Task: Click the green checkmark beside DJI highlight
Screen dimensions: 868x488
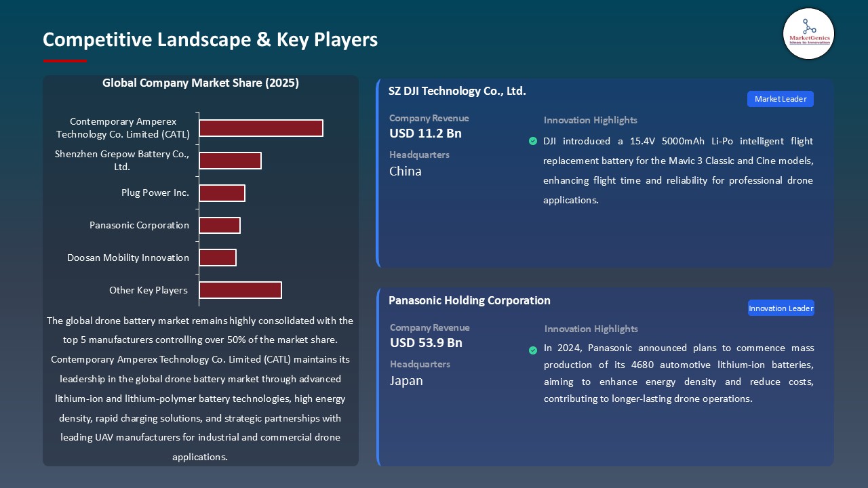Action: point(533,141)
